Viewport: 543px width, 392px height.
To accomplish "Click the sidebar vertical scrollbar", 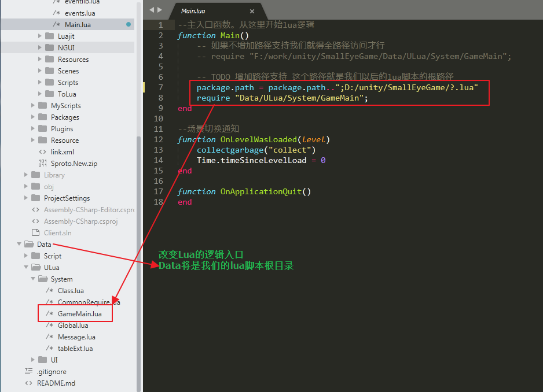I will [138, 263].
